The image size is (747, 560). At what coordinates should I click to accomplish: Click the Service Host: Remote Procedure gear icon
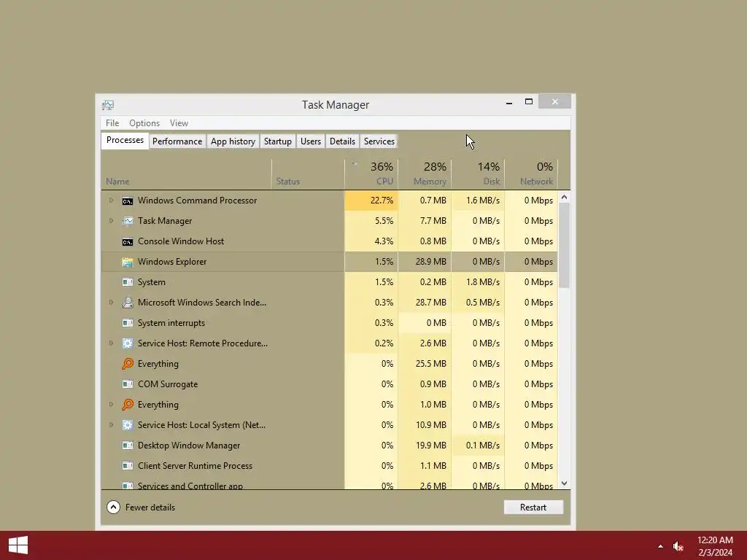[x=127, y=343]
